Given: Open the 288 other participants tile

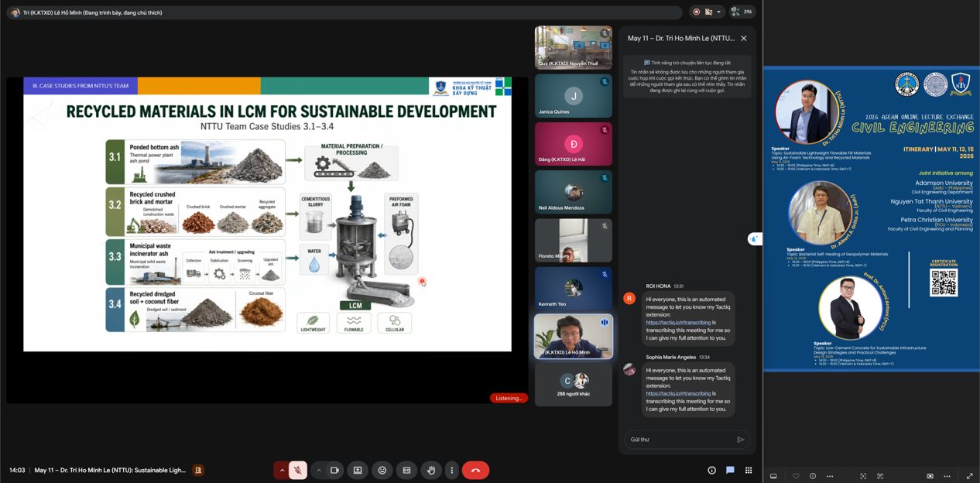Looking at the screenshot, I should coord(573,384).
